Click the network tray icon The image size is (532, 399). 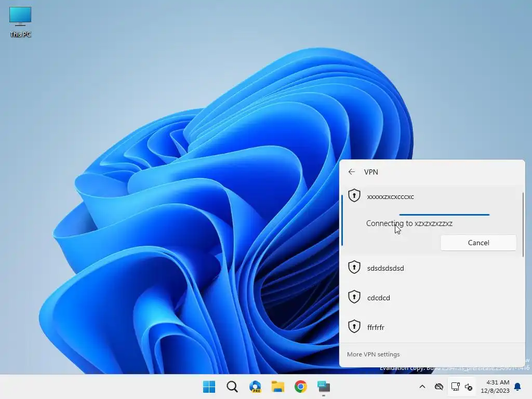(455, 387)
